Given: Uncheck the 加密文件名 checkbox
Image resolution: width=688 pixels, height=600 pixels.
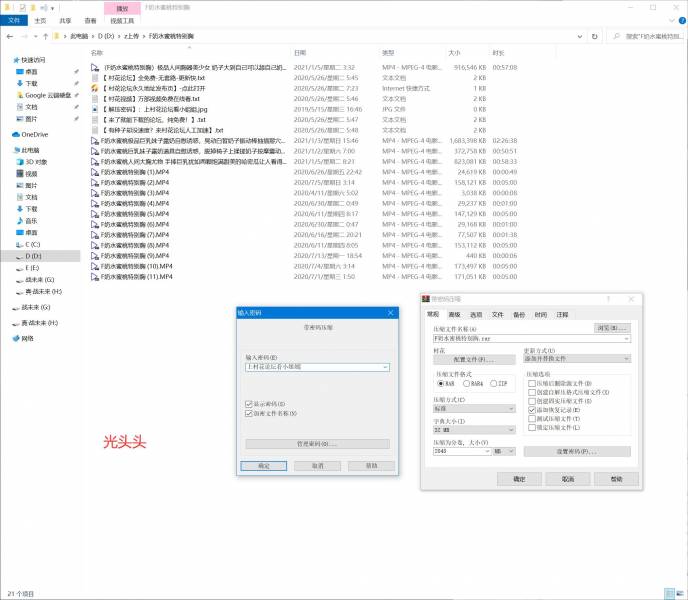Looking at the screenshot, I should (x=249, y=412).
